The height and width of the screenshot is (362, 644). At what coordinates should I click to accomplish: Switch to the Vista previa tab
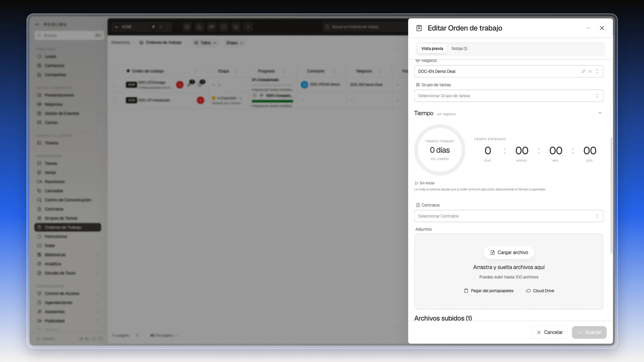point(432,49)
